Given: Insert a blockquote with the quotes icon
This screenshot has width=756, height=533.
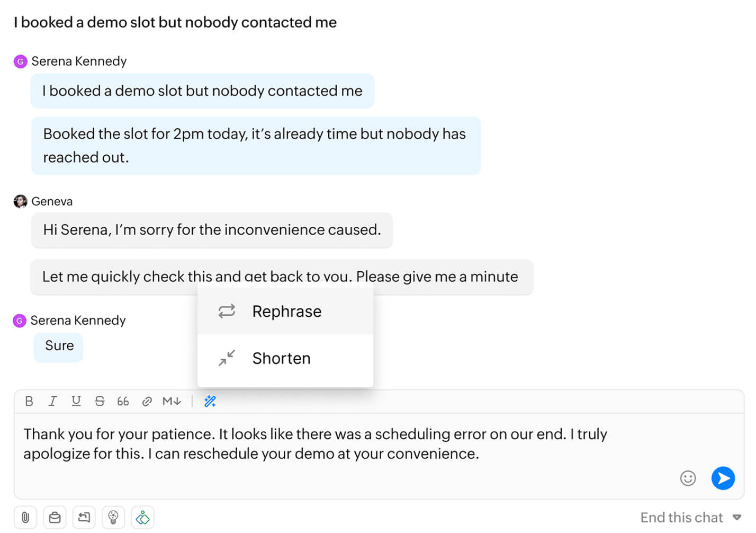Looking at the screenshot, I should pyautogui.click(x=123, y=401).
